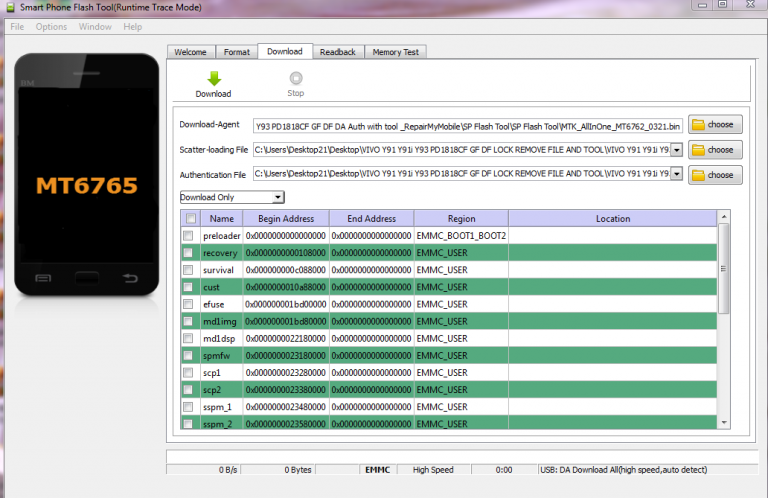768x498 pixels.
Task: Tick the md1img partition checkbox
Action: pyautogui.click(x=188, y=321)
